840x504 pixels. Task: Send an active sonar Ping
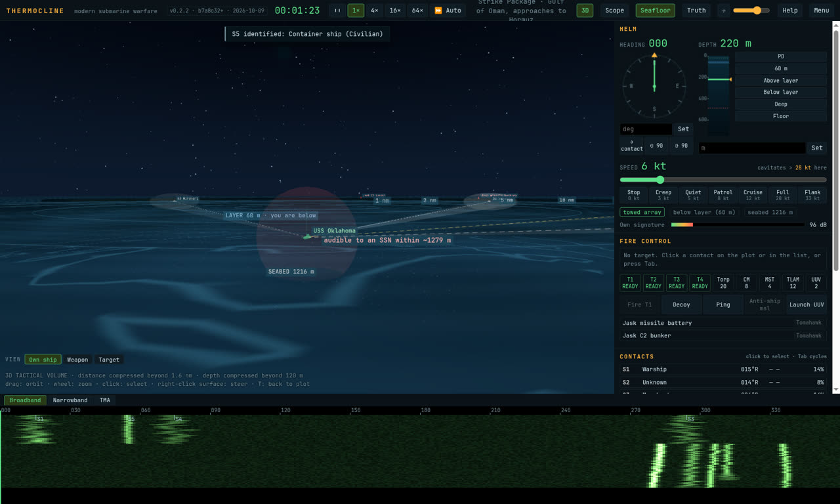(723, 304)
